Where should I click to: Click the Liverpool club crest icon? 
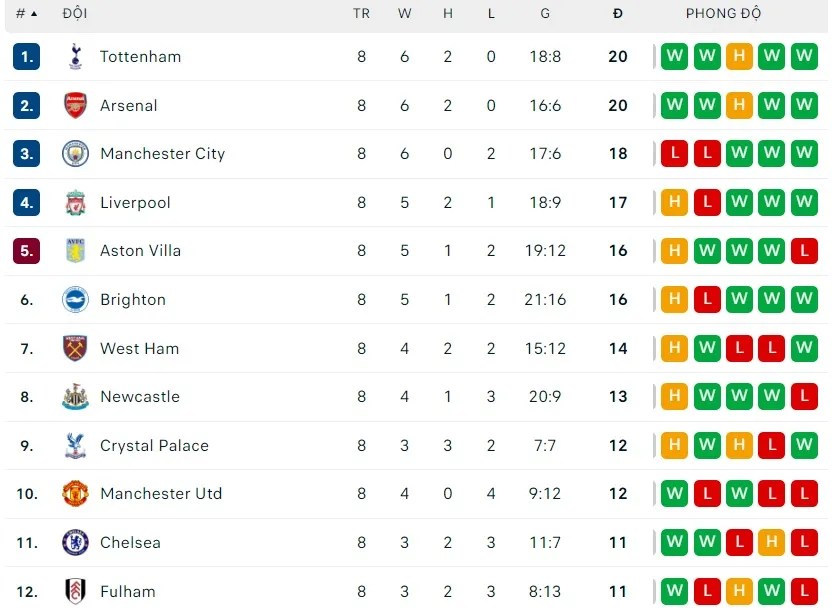[75, 203]
